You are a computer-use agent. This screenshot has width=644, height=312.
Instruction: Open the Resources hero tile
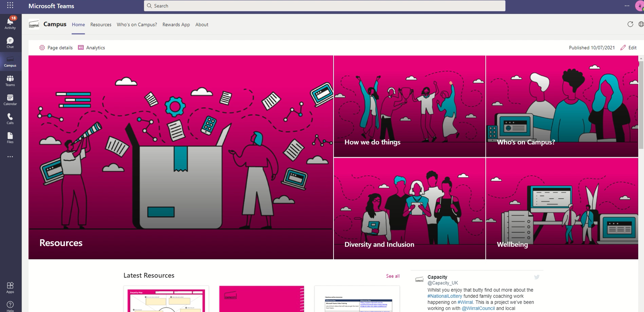coord(181,157)
